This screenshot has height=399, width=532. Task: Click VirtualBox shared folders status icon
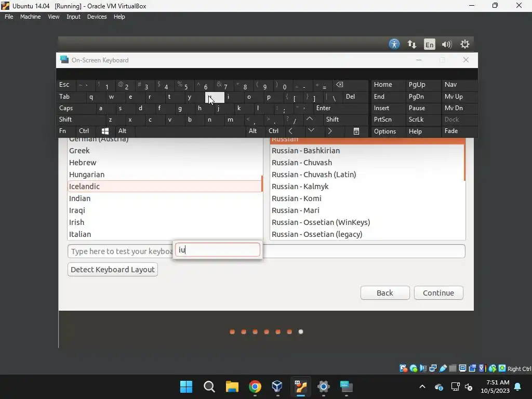click(x=453, y=368)
